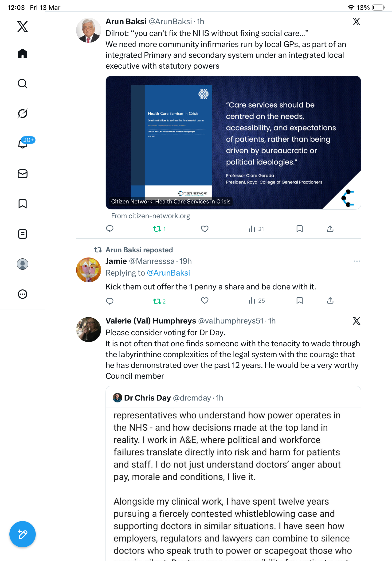This screenshot has height=561, width=392.
Task: Open Bookmarks in the sidebar
Action: tap(23, 204)
